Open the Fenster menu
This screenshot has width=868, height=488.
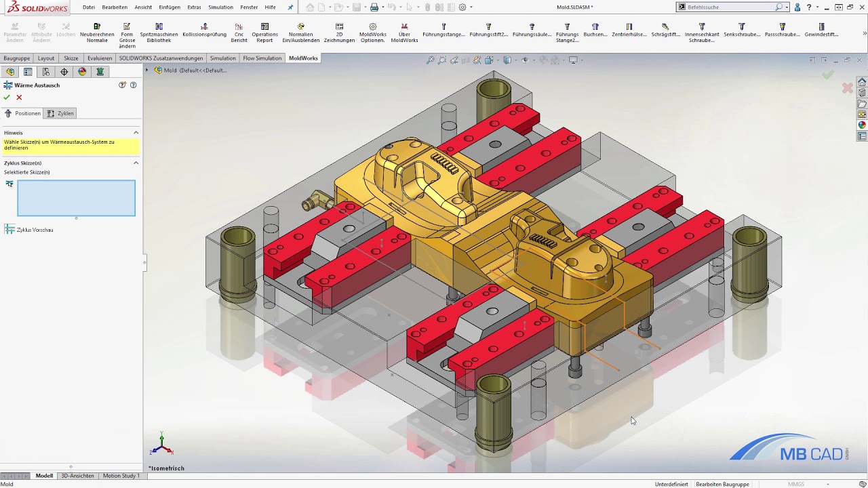coord(249,7)
